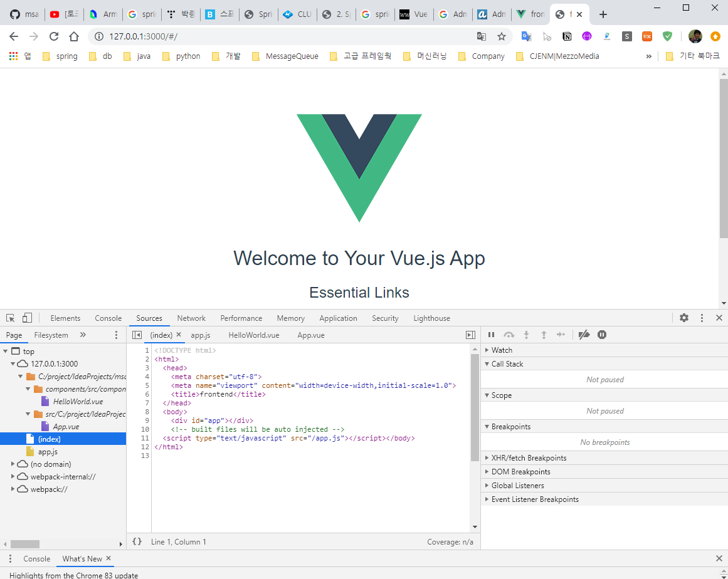
Task: Open a new browser tab
Action: [603, 14]
